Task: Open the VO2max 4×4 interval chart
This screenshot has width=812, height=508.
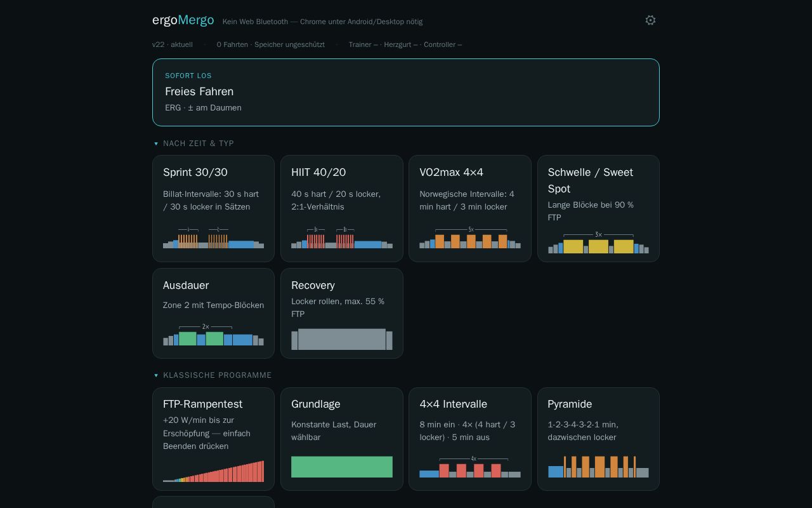Action: click(x=470, y=237)
